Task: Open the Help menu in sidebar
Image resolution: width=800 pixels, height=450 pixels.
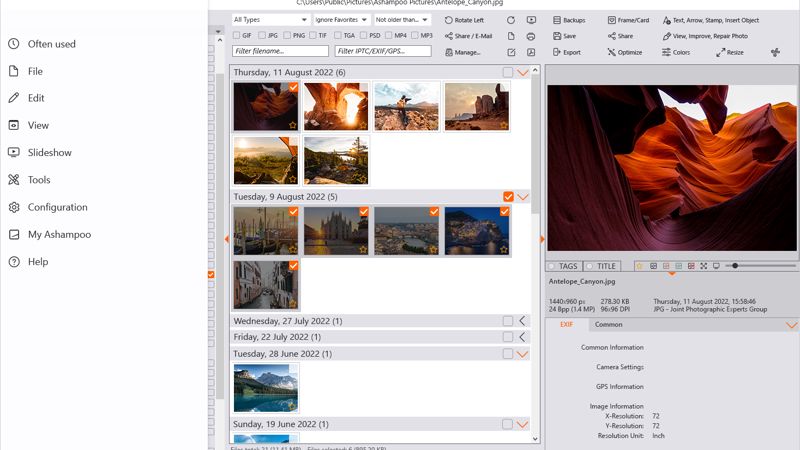Action: [x=28, y=262]
